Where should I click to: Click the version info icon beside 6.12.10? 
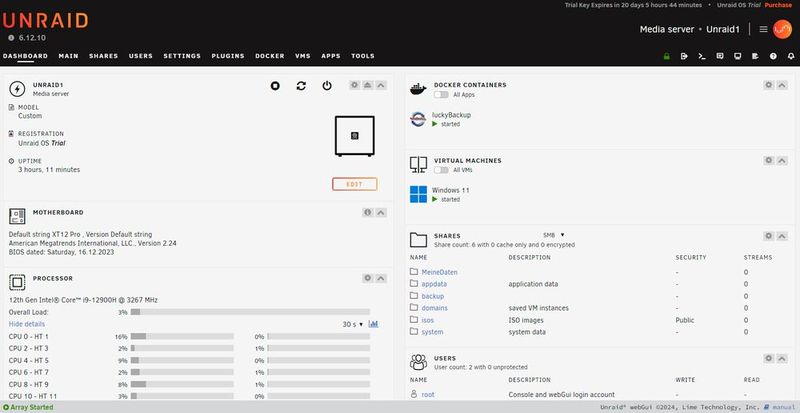[x=11, y=38]
